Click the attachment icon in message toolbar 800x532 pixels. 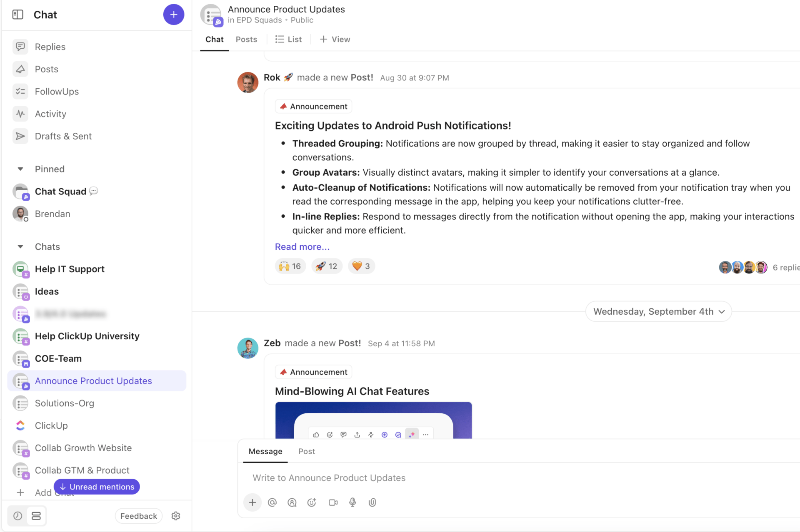click(x=372, y=502)
